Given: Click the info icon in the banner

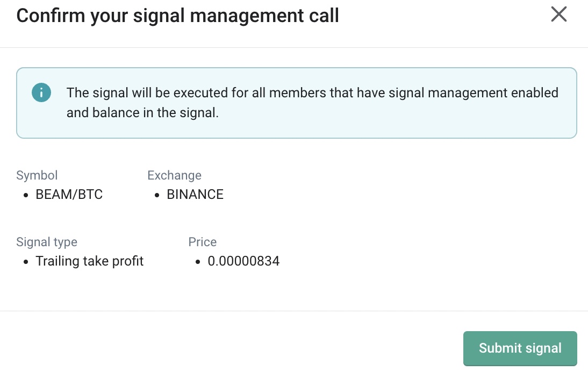Looking at the screenshot, I should coord(41,93).
